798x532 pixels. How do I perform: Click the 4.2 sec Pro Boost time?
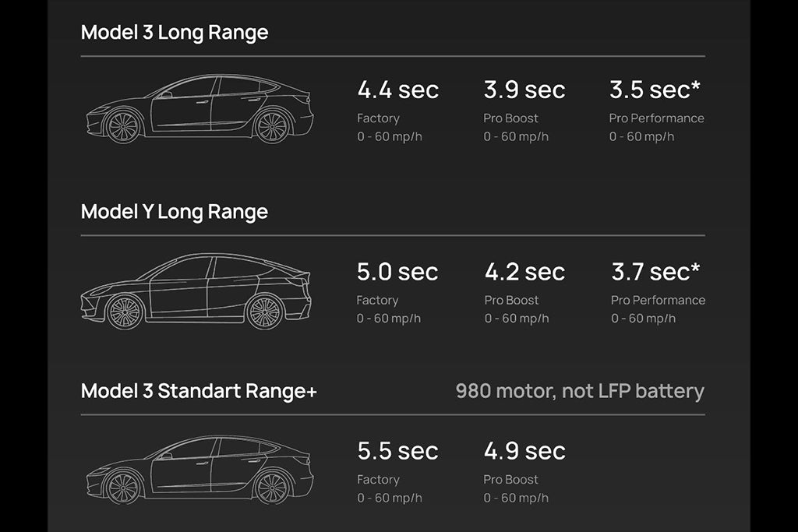(x=524, y=272)
